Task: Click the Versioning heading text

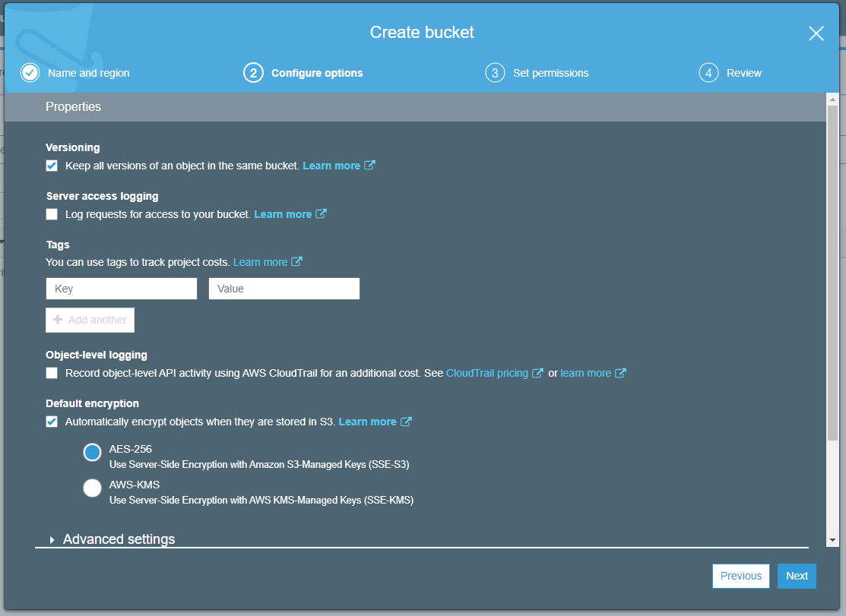Action: [x=73, y=147]
